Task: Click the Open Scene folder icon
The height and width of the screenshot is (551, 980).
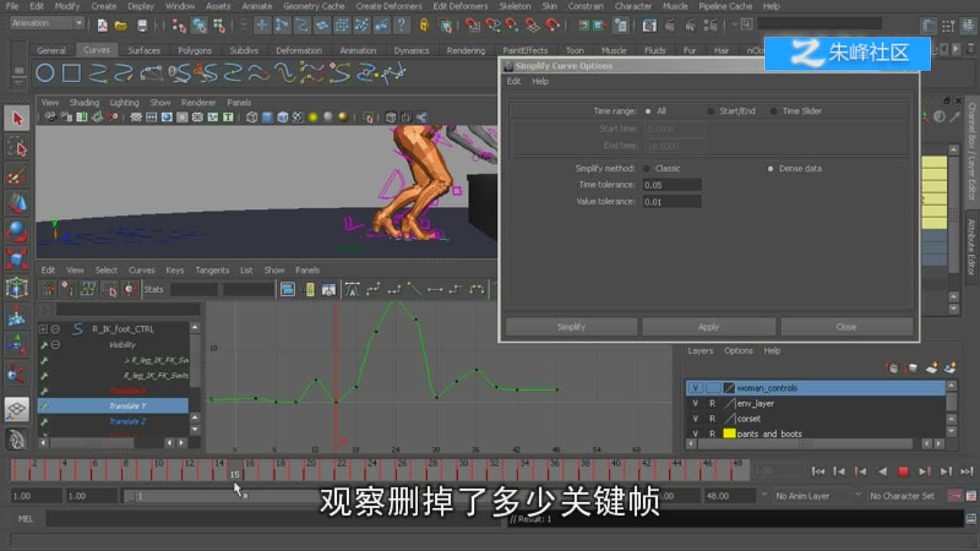Action: [121, 25]
